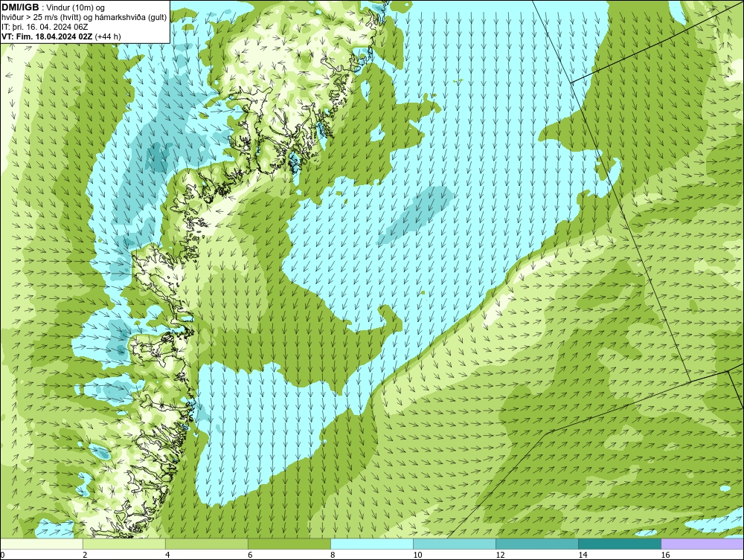Click the 8–10 m/s light cyan swatch

[372, 544]
